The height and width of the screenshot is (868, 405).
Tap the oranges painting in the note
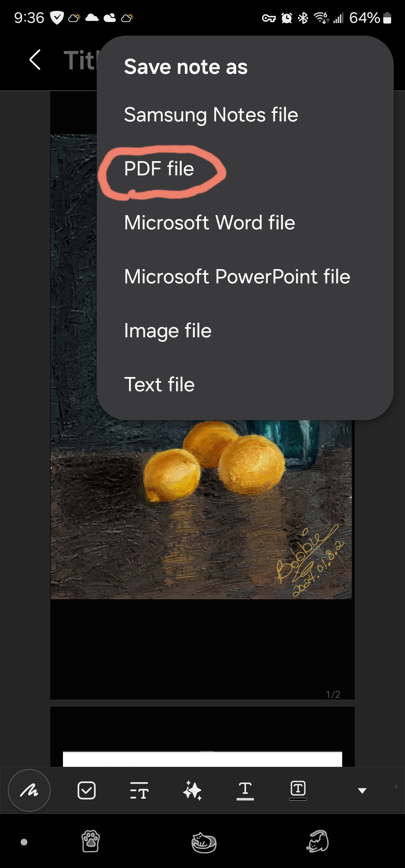coord(201,510)
